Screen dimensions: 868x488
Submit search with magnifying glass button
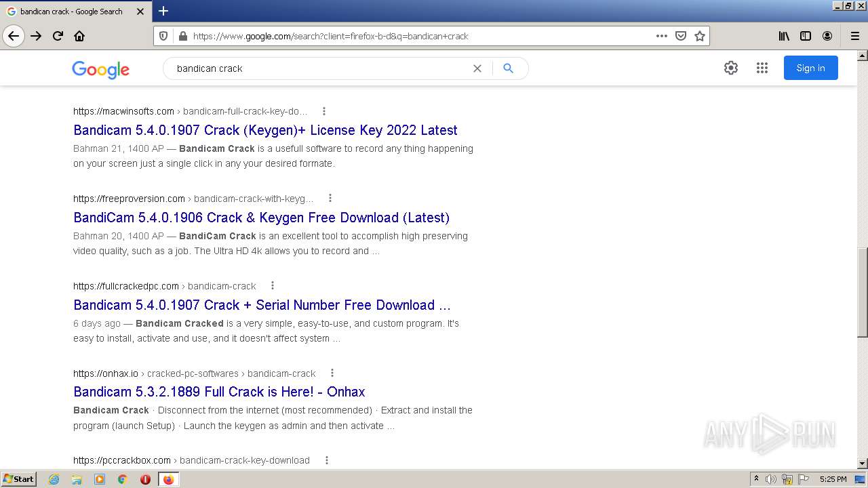coord(508,68)
